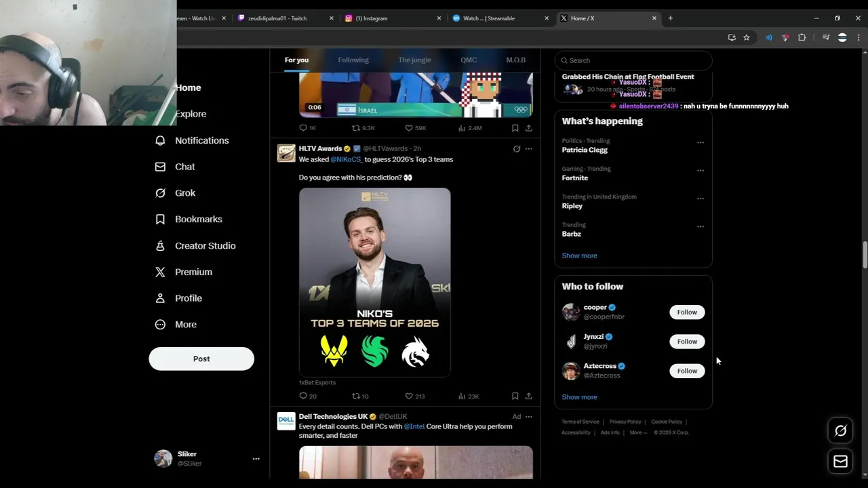Open options for Ripley trend
Image resolution: width=868 pixels, height=488 pixels.
701,199
